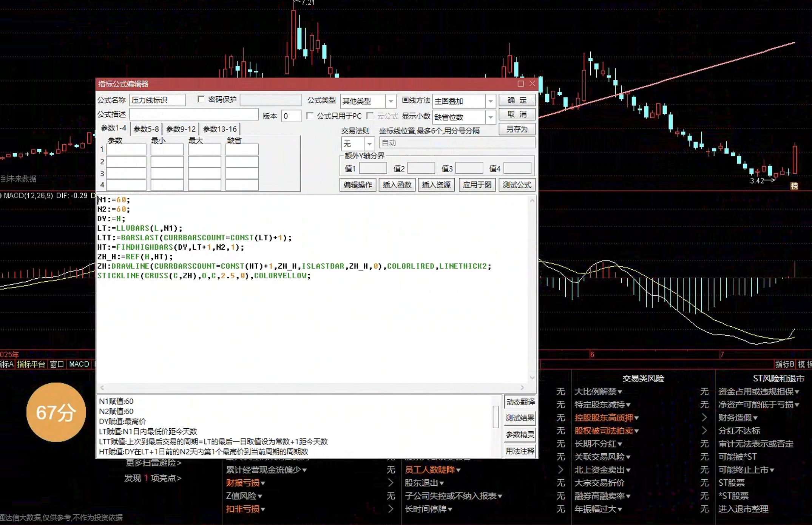Expand 累计经营现金流偏少 item
This screenshot has width=812, height=525.
(x=266, y=470)
